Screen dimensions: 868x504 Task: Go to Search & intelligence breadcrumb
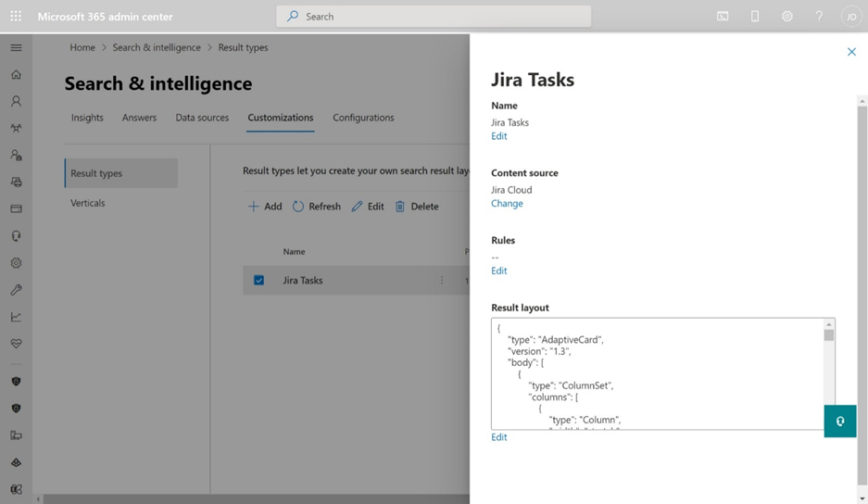coord(157,47)
